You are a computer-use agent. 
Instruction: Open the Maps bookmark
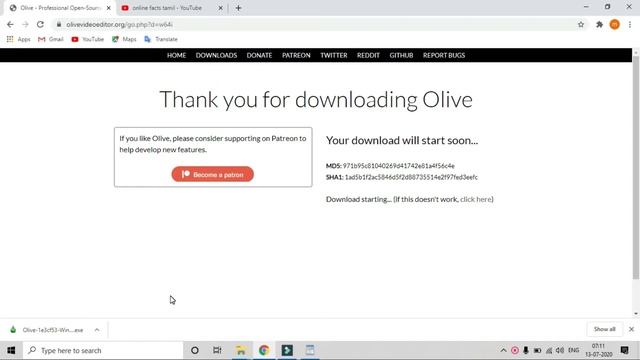pos(124,39)
